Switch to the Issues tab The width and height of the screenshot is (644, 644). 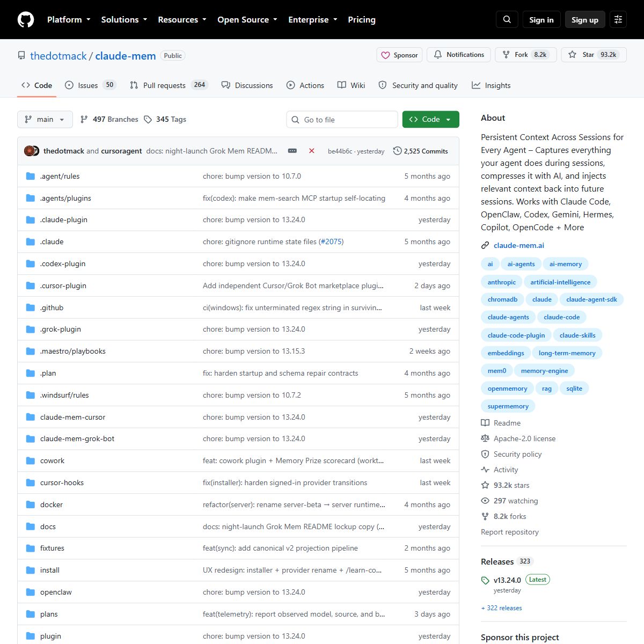click(90, 85)
